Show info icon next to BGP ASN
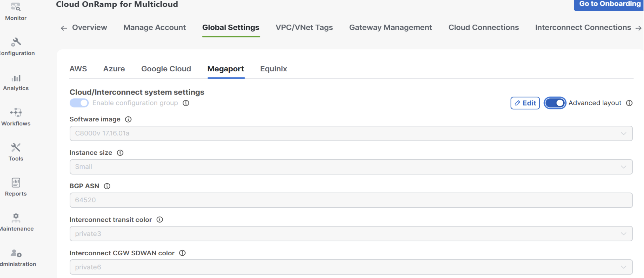Screen dimensions: 644x278 (107, 186)
